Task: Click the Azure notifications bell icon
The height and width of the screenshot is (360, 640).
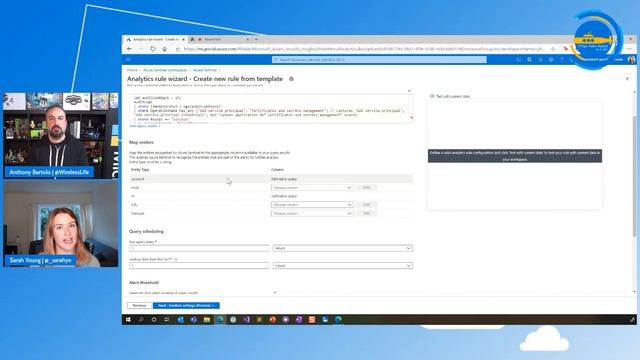Action: [x=540, y=60]
